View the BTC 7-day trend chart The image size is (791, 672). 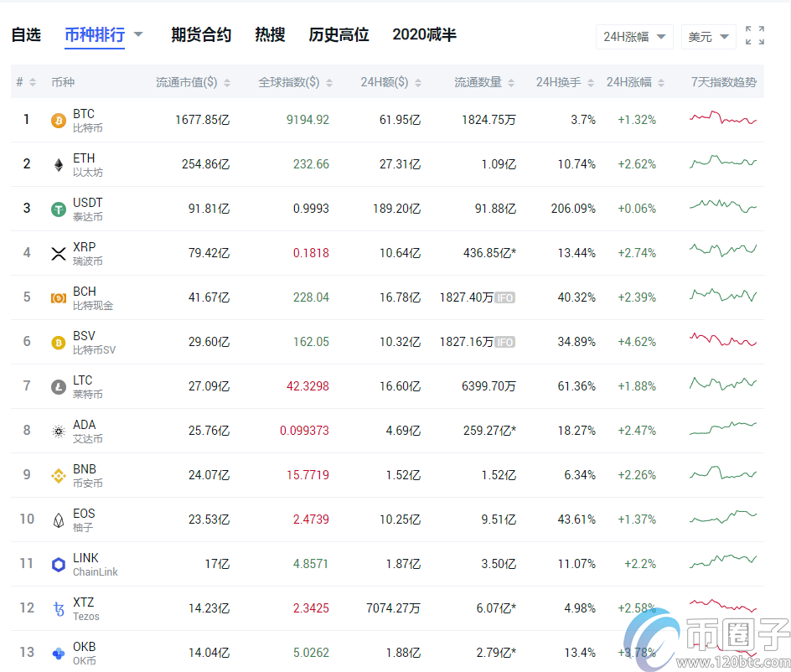point(723,118)
